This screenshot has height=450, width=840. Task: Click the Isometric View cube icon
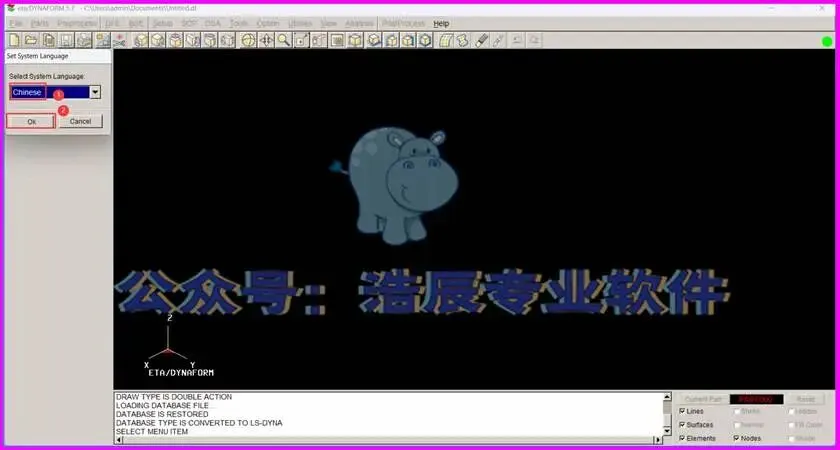coord(425,40)
